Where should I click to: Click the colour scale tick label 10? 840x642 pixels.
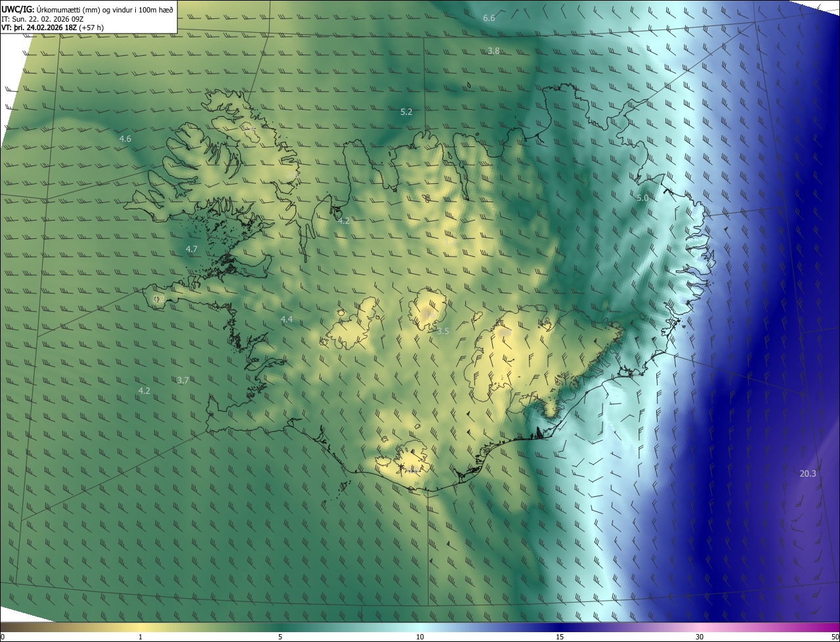coord(420,637)
